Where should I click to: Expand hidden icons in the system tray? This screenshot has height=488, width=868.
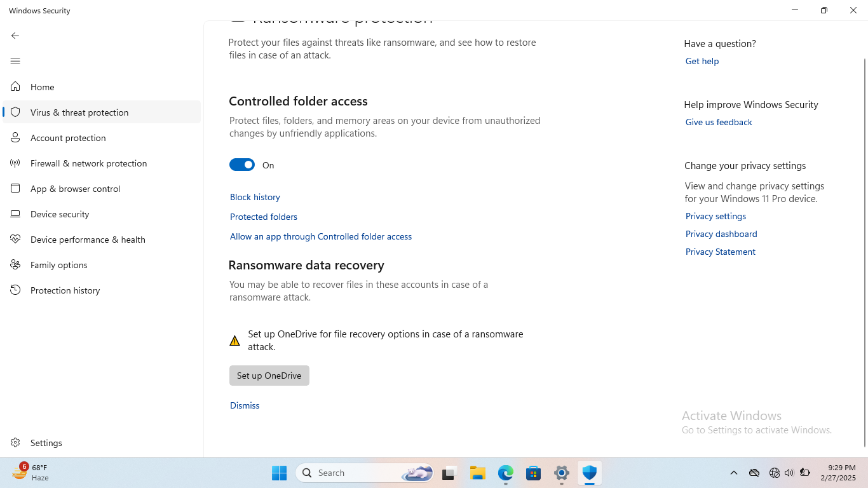click(x=733, y=473)
